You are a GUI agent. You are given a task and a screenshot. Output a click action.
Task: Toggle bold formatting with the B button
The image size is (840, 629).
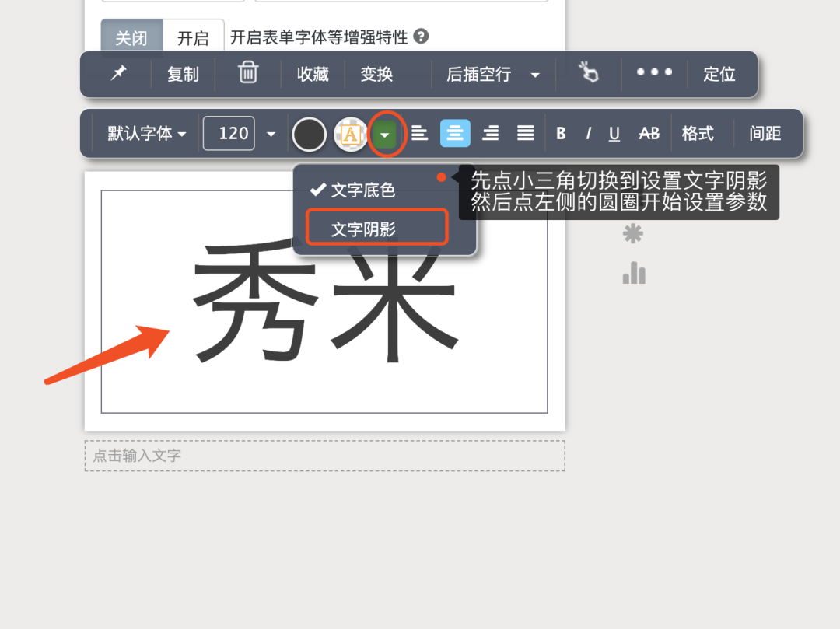tap(561, 133)
